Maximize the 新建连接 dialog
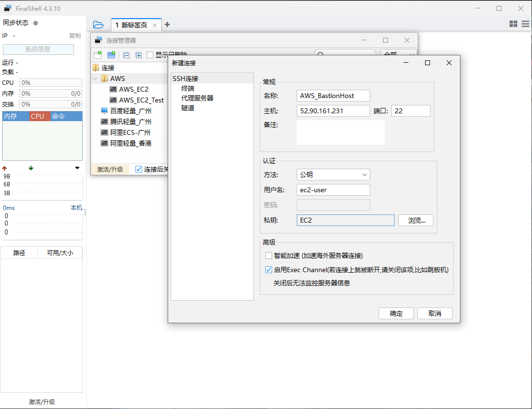This screenshot has width=532, height=409. click(x=428, y=63)
